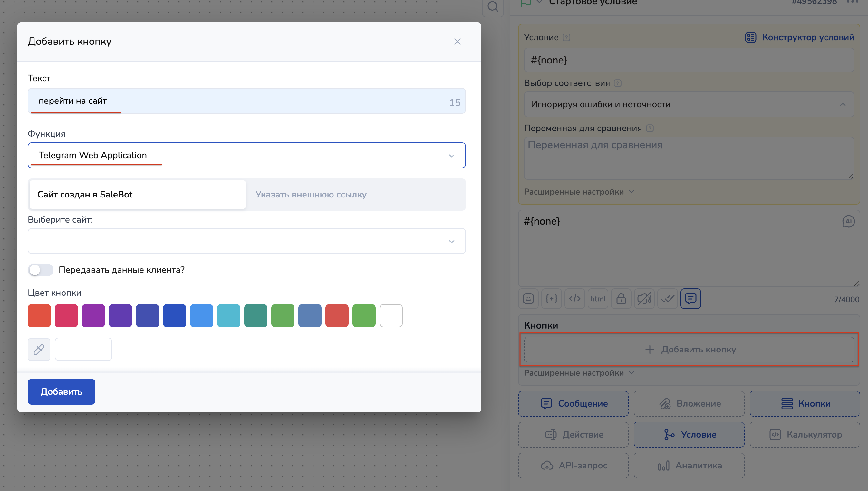Click the html formatting icon
868x491 pixels.
598,299
